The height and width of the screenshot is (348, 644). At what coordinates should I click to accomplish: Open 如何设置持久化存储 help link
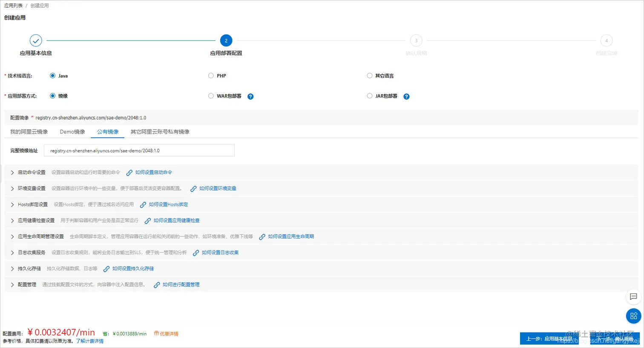coord(133,269)
